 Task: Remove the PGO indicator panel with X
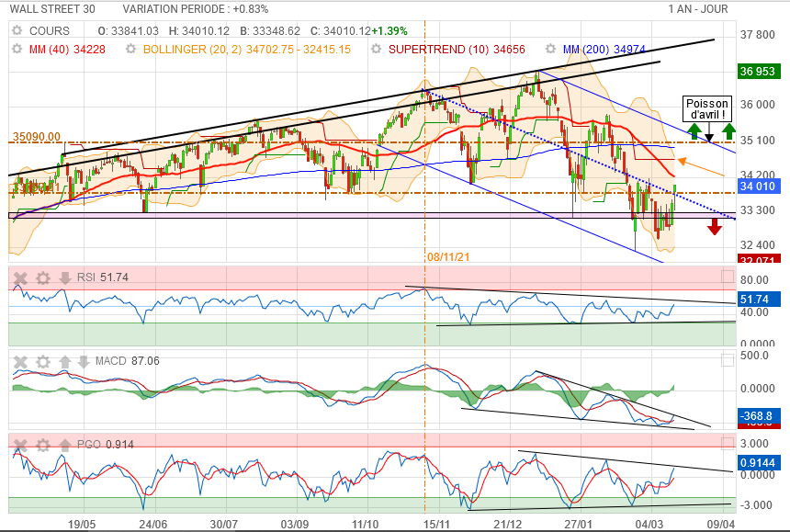(x=20, y=445)
